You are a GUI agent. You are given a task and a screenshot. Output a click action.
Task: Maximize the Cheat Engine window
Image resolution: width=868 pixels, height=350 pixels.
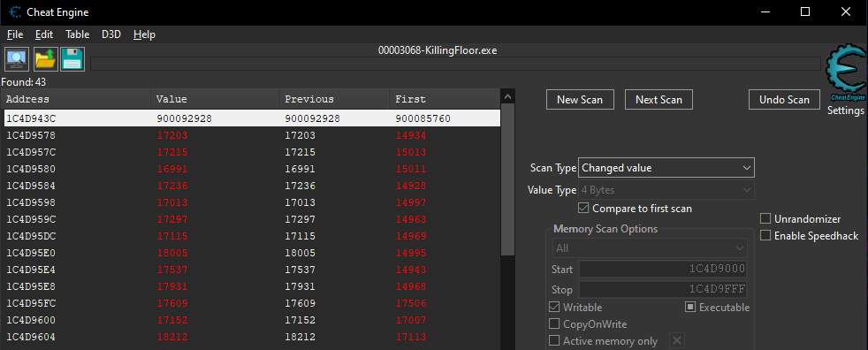tap(805, 11)
